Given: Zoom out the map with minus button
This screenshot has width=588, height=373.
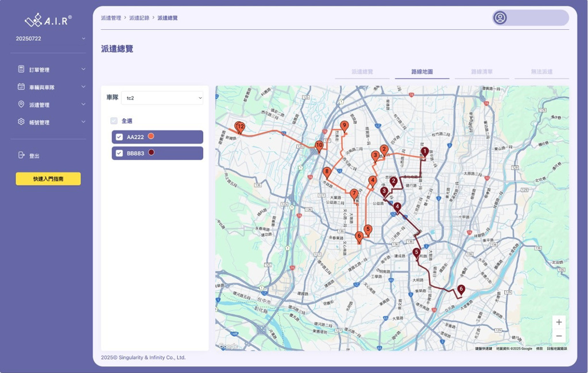Looking at the screenshot, I should (x=559, y=336).
